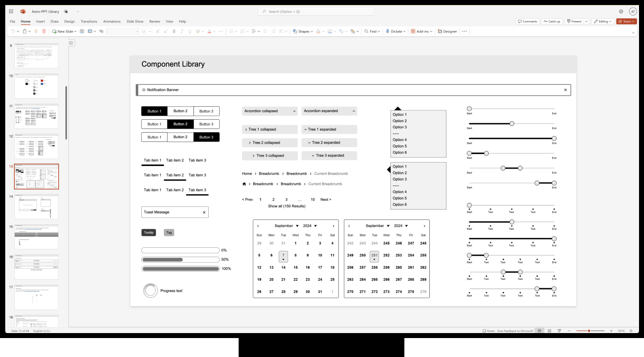Toggle underline formatting
The width and height of the screenshot is (644, 357).
[190, 31]
